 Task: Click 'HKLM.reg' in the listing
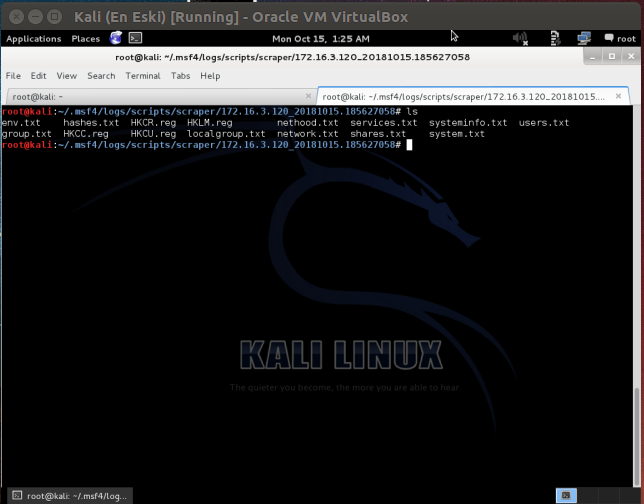tap(209, 123)
